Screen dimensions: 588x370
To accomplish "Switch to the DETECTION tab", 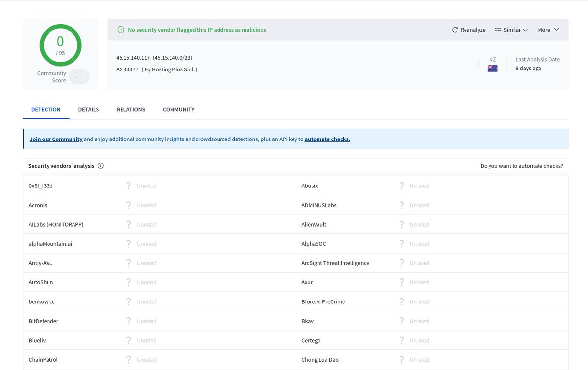I will (46, 109).
